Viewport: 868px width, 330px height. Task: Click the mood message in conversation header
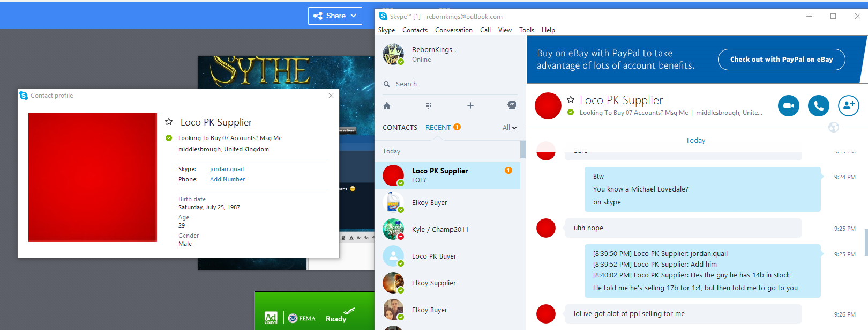(x=634, y=113)
